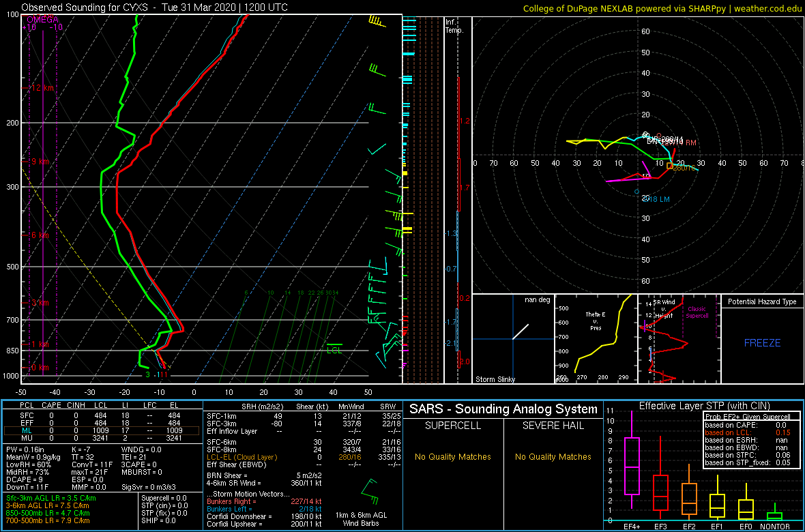The image size is (805, 532).
Task: Click "Corfidi Downshear = 198/10 kt"
Action: [x=265, y=516]
